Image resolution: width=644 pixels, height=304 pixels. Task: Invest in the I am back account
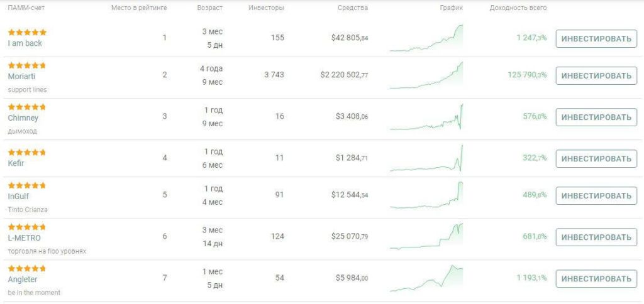tap(596, 38)
